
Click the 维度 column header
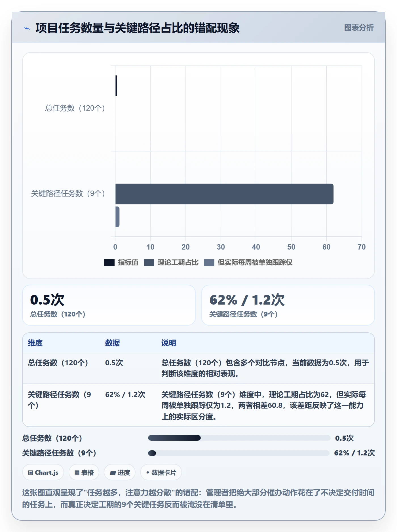click(35, 343)
